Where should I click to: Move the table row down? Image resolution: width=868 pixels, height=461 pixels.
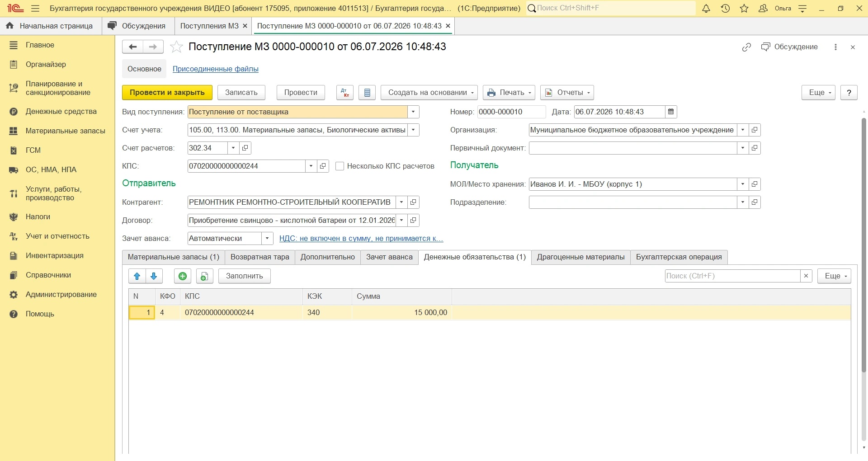coord(154,276)
